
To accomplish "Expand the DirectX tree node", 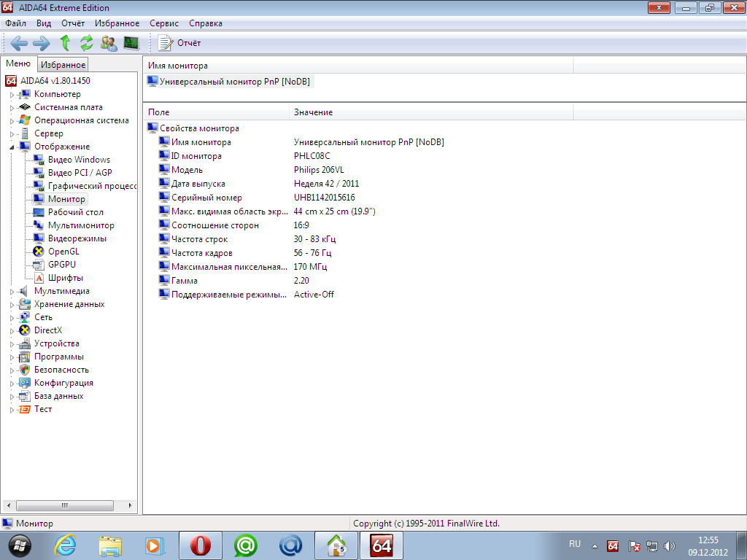I will coord(12,331).
